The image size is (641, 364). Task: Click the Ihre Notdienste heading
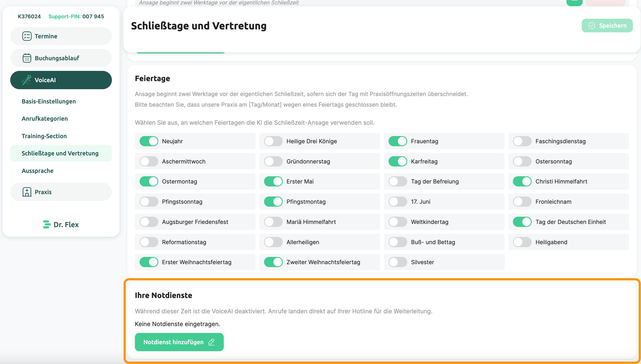[163, 295]
